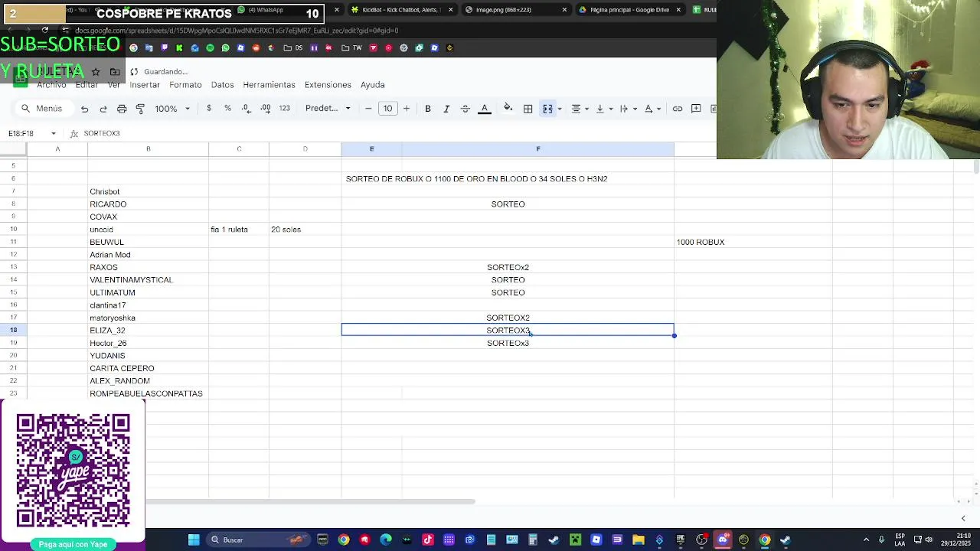Select cell containing 1000 ROBUX
The image size is (980, 551).
tap(753, 242)
